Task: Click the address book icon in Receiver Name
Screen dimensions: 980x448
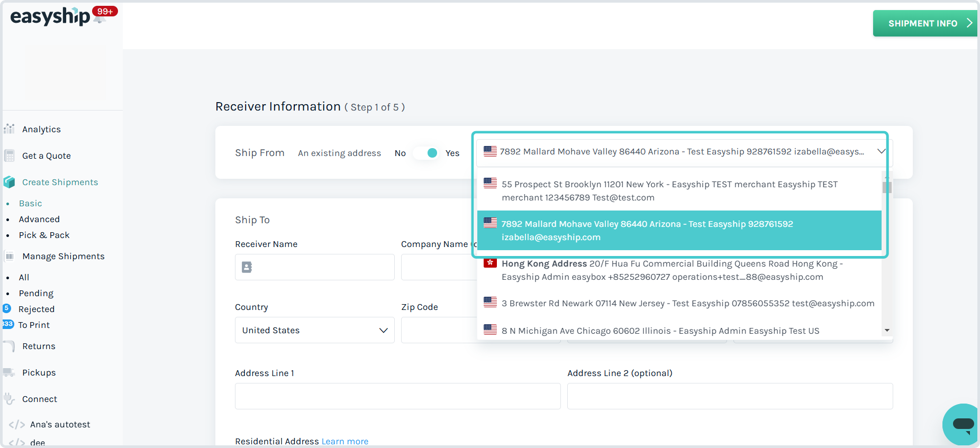Action: coord(247,267)
